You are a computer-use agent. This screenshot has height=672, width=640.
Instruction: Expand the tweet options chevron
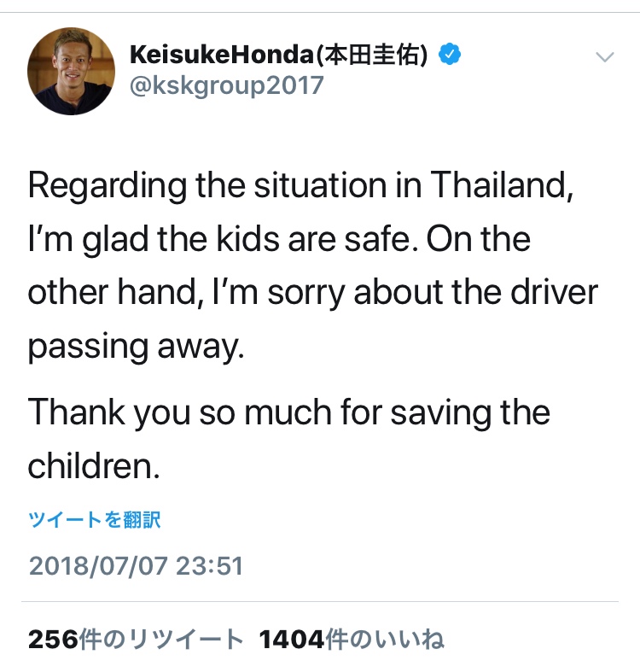pos(605,56)
